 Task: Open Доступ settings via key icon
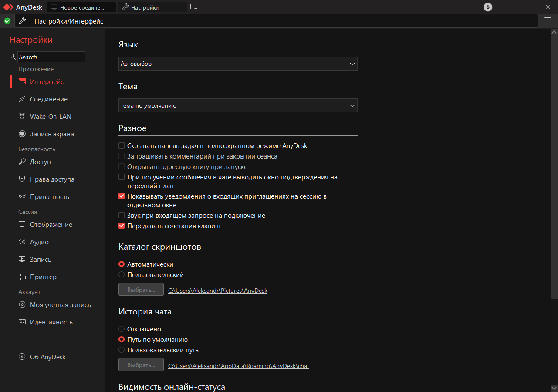pos(22,162)
